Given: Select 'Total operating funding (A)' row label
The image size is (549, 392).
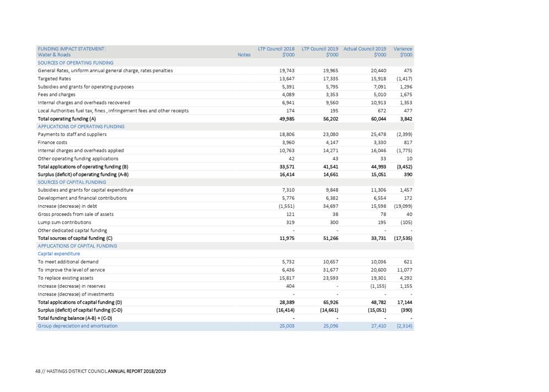Looking at the screenshot, I should pos(67,119).
